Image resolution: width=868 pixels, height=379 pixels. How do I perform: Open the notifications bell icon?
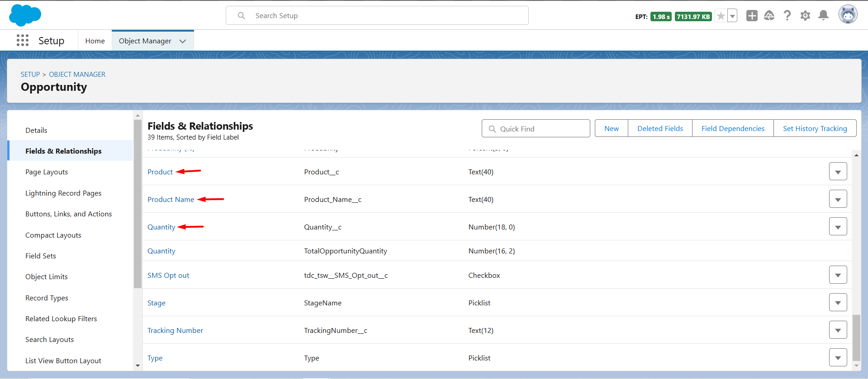[x=824, y=16]
